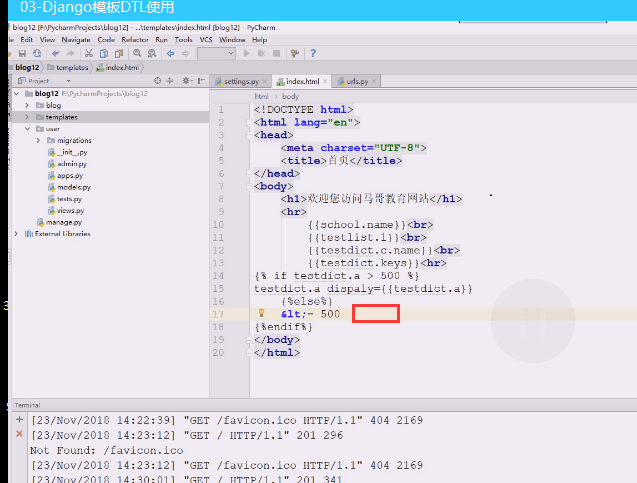Select models.py in the project tree
This screenshot has width=637, height=483.
tap(69, 187)
